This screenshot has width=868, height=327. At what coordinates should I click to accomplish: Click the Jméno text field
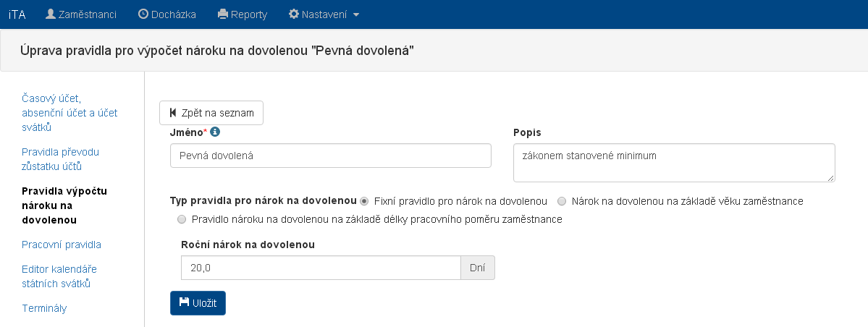pos(330,156)
